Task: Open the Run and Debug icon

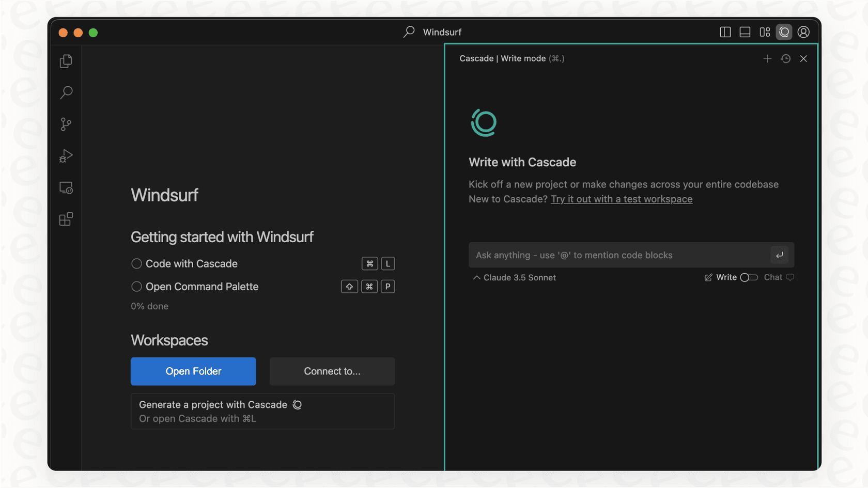Action: point(66,156)
